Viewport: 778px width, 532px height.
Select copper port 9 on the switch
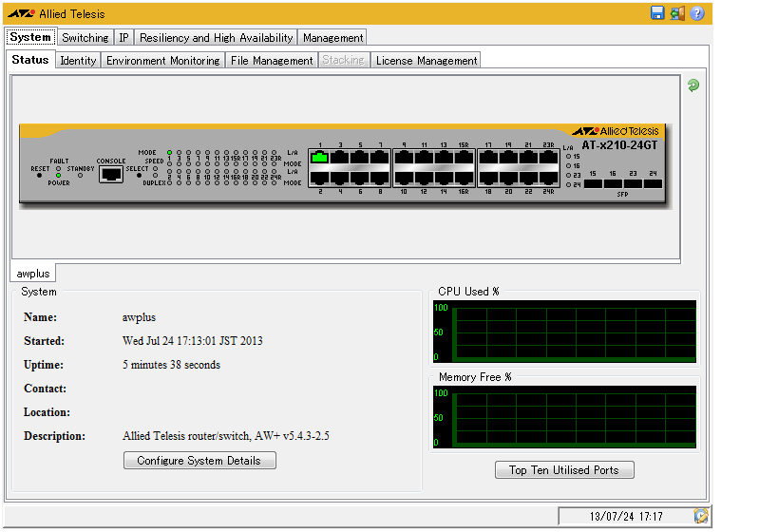coord(404,158)
